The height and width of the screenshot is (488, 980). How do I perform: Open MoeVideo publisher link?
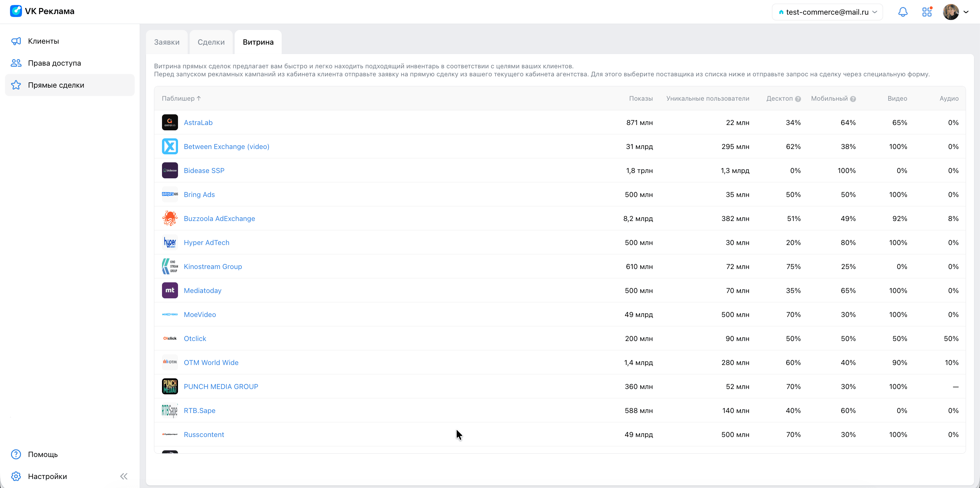pos(200,314)
